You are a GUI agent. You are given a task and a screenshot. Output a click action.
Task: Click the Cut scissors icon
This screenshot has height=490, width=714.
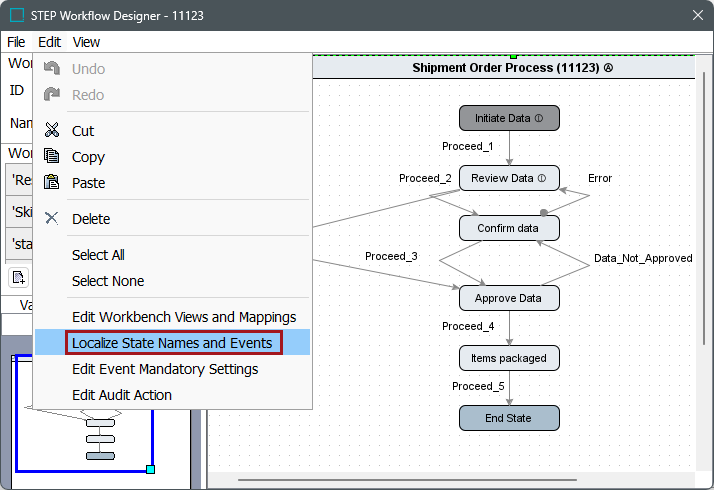[x=52, y=131]
